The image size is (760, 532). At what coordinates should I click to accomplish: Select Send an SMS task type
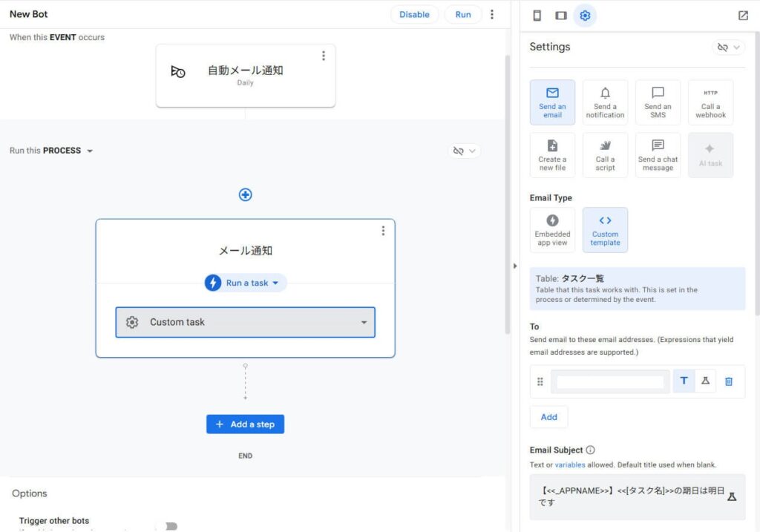(x=658, y=102)
